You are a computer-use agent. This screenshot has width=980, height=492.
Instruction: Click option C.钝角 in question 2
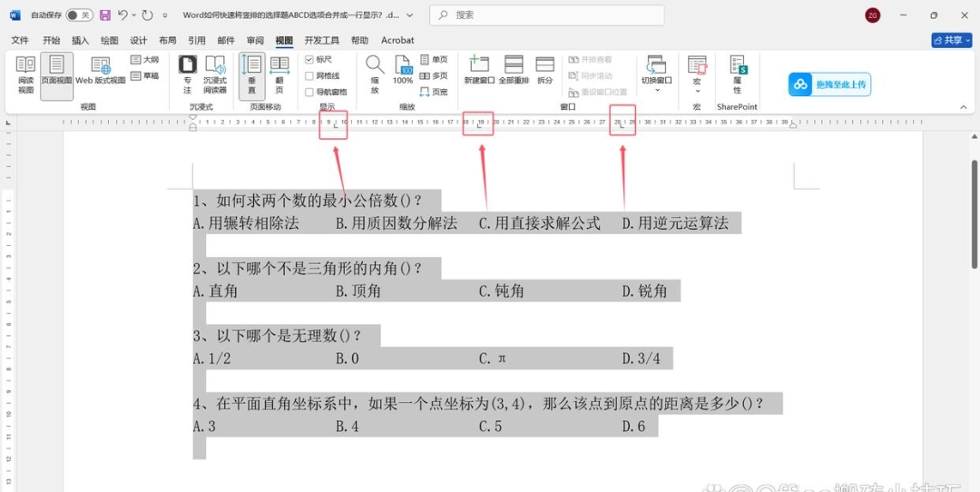tap(501, 290)
